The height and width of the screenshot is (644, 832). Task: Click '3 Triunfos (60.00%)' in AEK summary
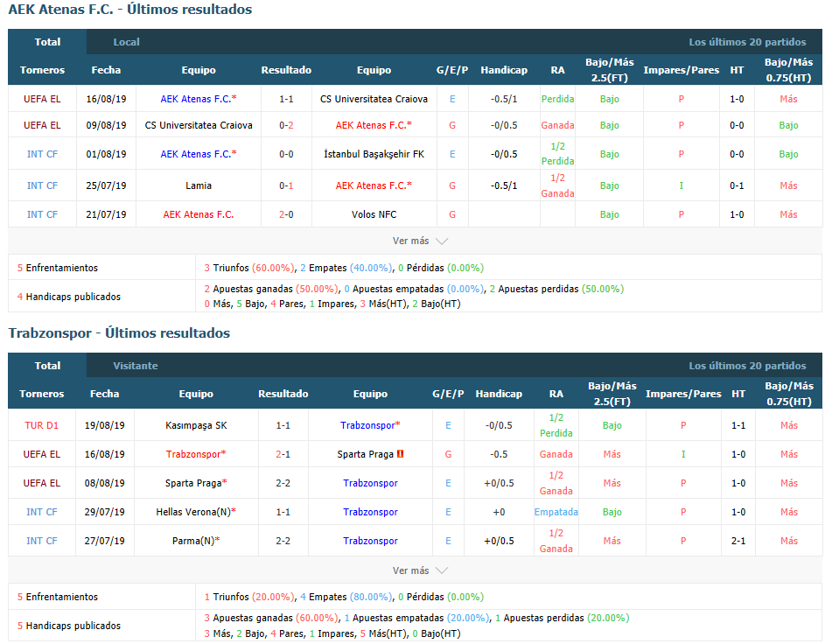pyautogui.click(x=248, y=268)
